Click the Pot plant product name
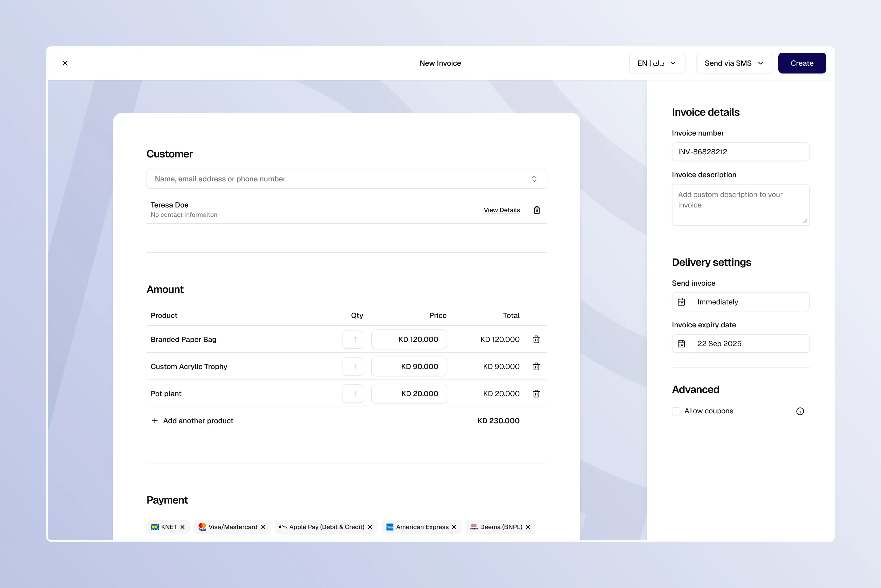This screenshot has width=881, height=588. point(166,393)
